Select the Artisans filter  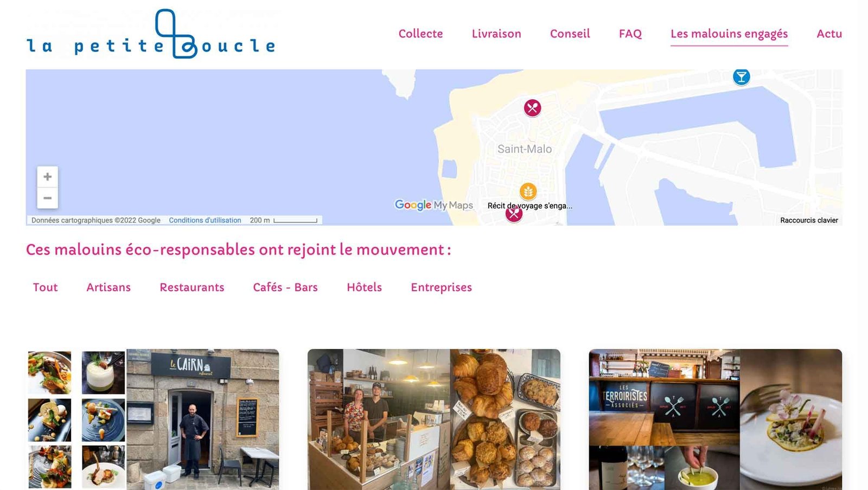108,287
